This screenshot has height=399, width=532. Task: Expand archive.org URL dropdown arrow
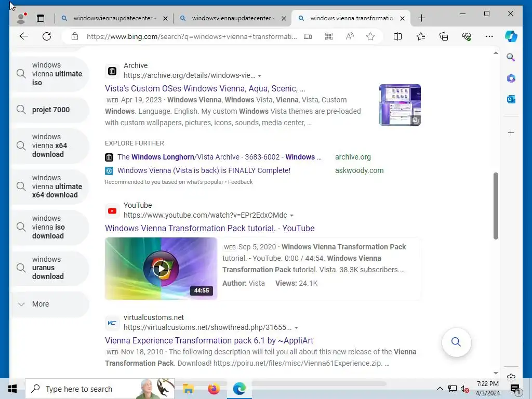pyautogui.click(x=260, y=76)
